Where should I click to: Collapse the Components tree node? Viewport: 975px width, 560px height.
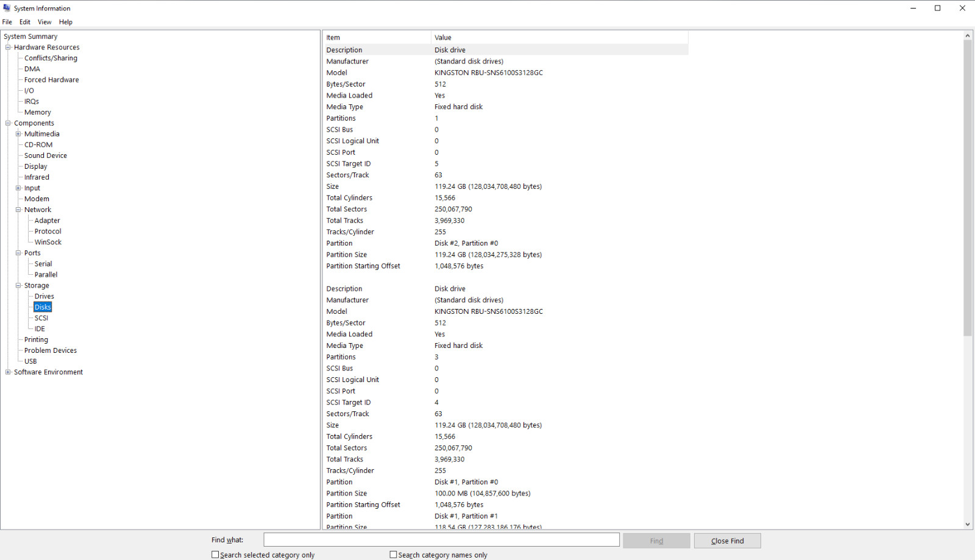pos(8,123)
